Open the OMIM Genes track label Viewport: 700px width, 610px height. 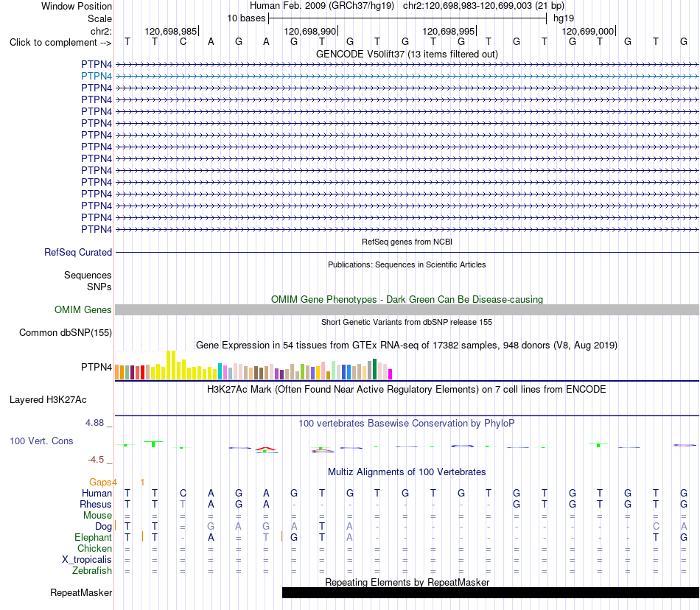83,309
